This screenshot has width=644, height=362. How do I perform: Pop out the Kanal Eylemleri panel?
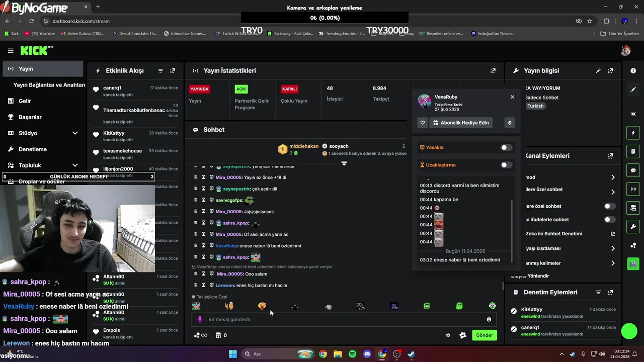610,156
